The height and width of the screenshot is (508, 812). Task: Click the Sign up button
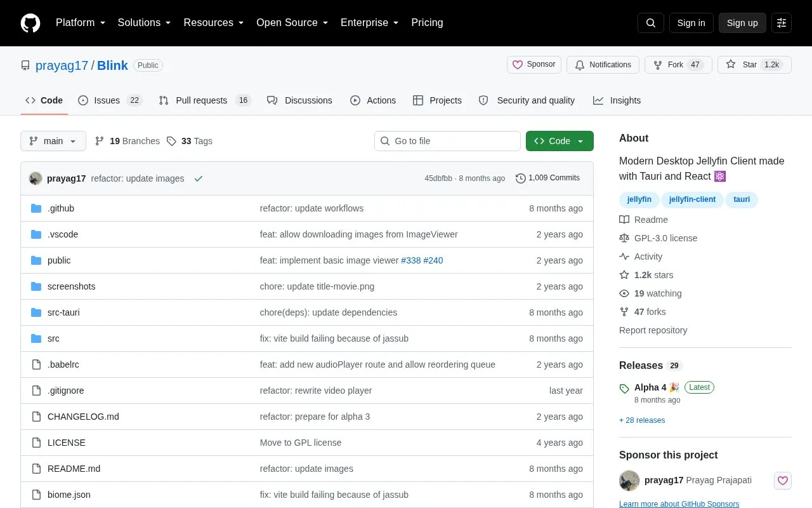742,23
